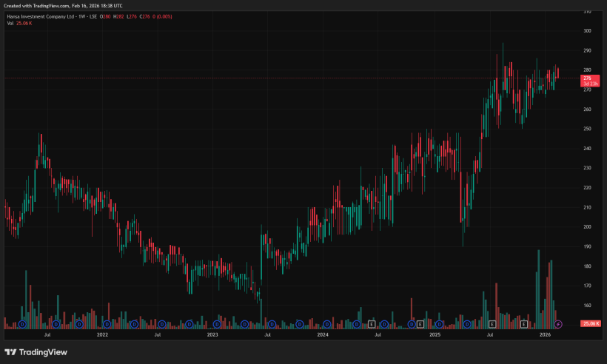Select the dividend marker just after Jul 2023
Viewport: 607px width, 364px height.
coord(272,324)
